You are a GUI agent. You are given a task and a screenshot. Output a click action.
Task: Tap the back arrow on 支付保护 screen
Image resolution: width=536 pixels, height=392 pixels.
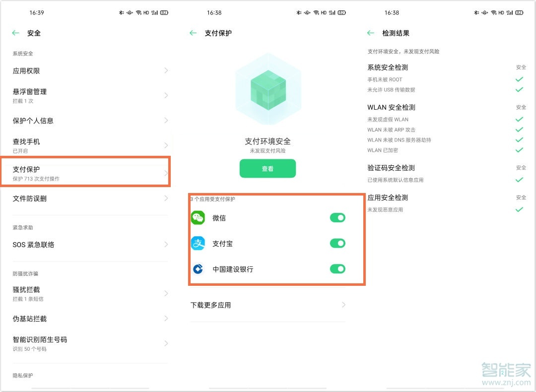193,33
